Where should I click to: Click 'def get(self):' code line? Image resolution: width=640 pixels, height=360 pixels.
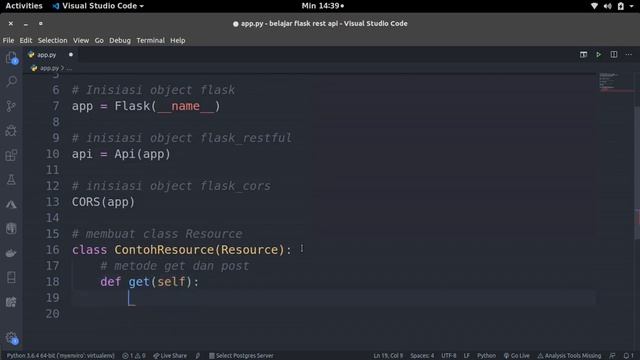point(149,282)
